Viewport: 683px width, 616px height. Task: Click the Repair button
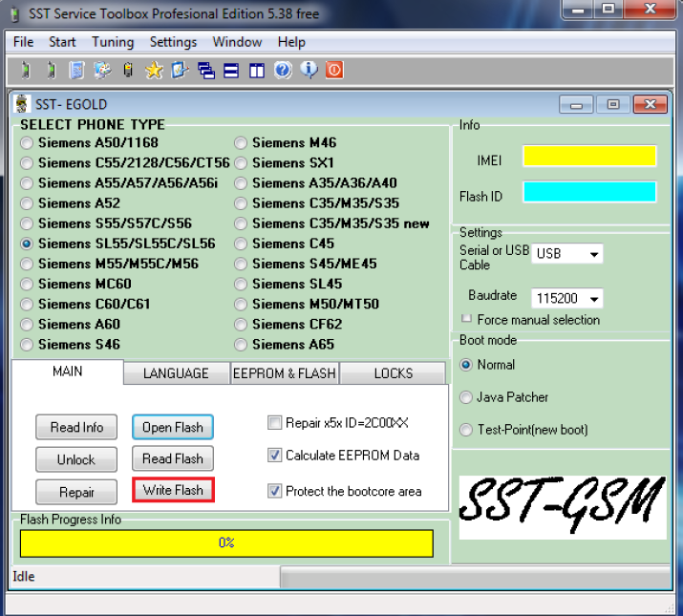click(x=76, y=492)
